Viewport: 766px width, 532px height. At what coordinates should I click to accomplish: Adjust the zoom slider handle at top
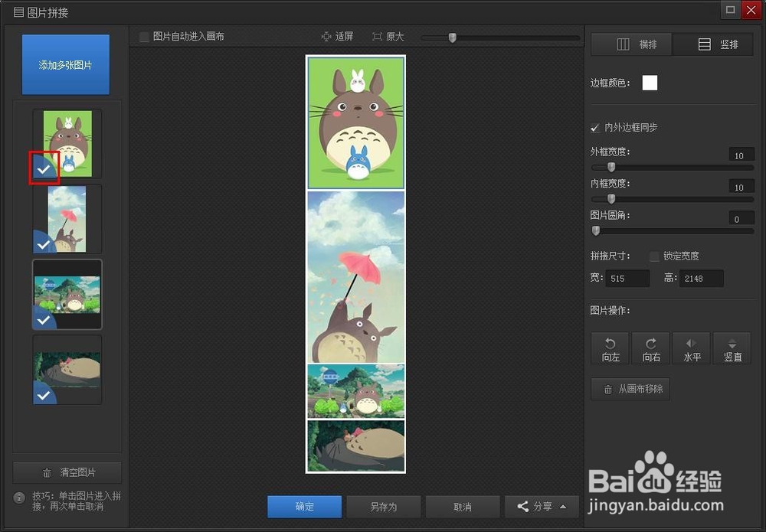[453, 38]
